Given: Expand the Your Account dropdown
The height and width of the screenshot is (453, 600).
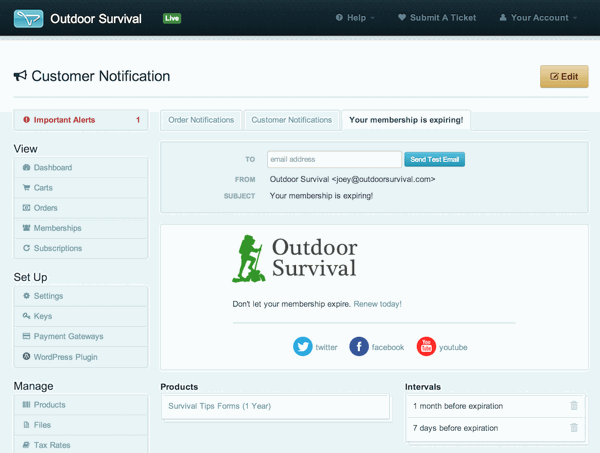Looking at the screenshot, I should (x=538, y=18).
